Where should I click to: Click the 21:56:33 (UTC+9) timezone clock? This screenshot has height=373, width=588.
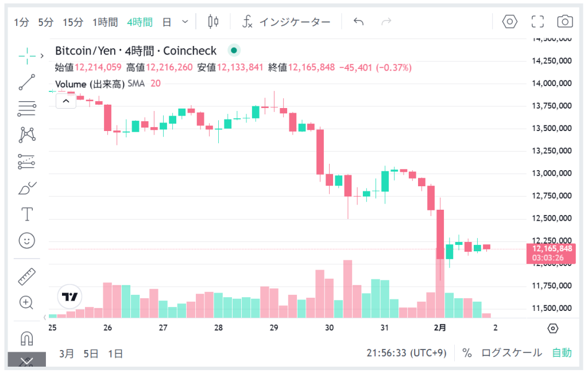click(x=406, y=353)
